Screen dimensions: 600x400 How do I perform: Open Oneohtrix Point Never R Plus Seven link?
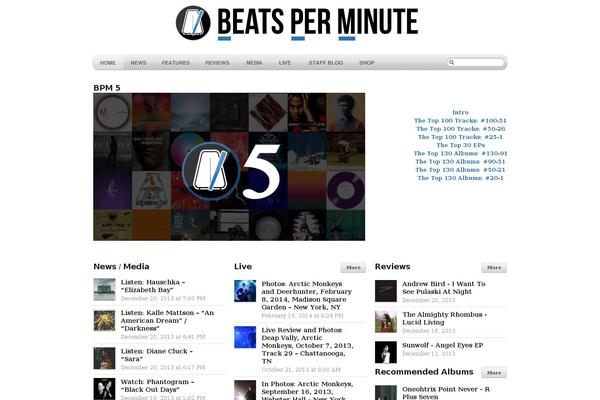446,393
